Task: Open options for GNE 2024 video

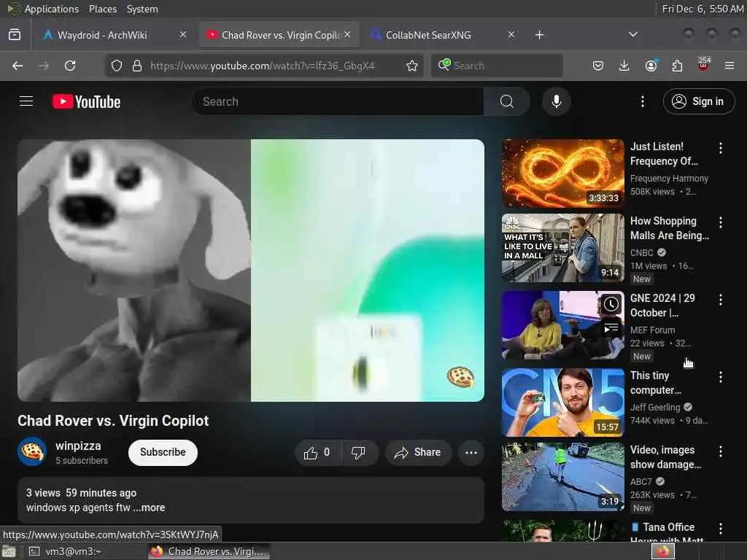Action: [x=720, y=300]
